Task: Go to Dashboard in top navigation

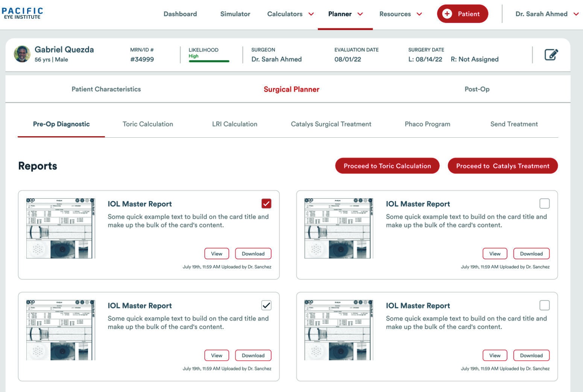Action: (180, 14)
